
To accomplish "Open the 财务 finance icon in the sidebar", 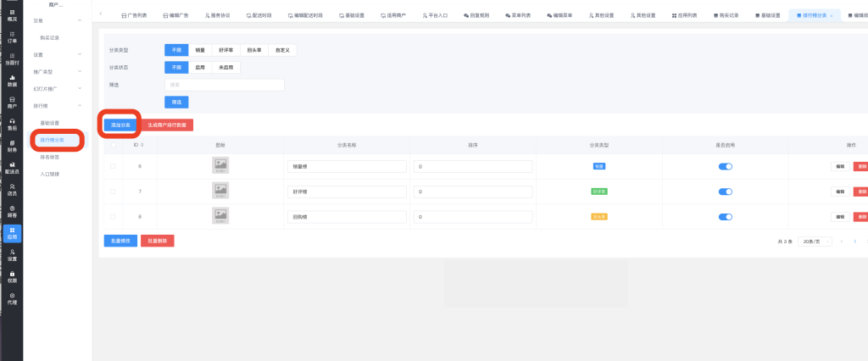I will pos(11,146).
